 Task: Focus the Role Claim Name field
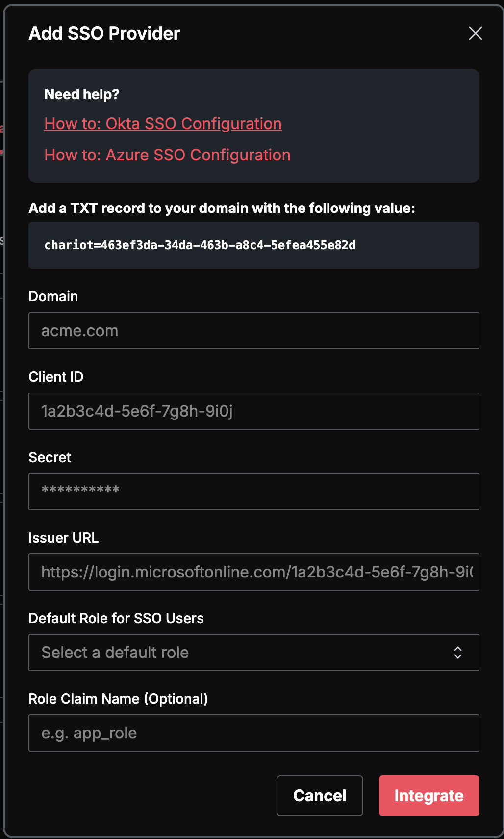coord(254,733)
